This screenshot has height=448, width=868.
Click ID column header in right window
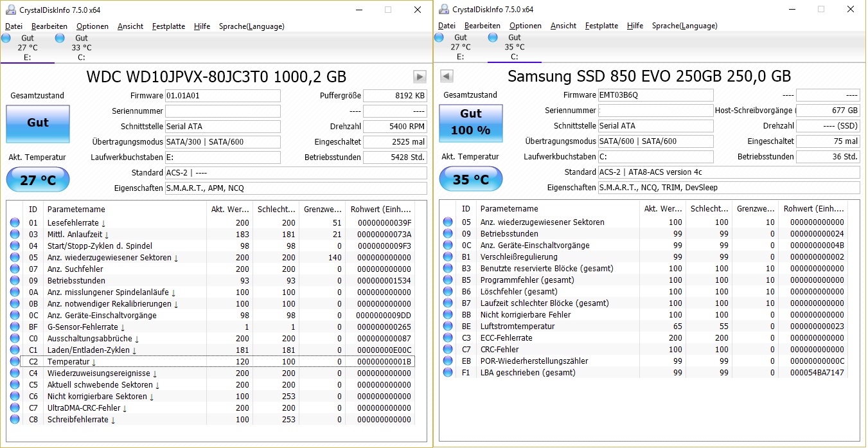point(466,208)
